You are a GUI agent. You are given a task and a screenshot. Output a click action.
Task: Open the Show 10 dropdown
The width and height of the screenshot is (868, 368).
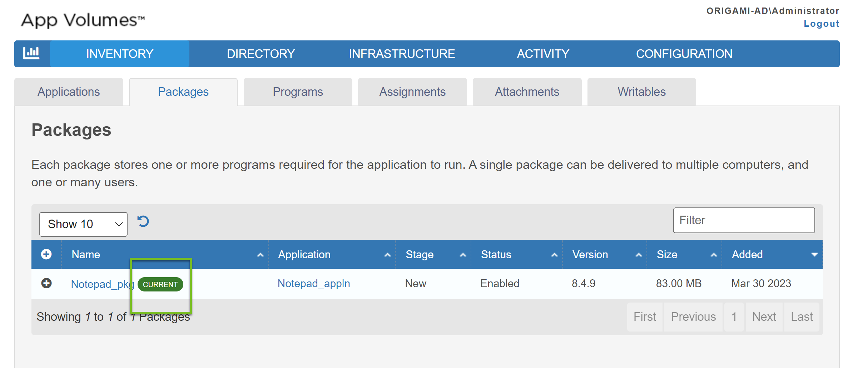tap(83, 224)
